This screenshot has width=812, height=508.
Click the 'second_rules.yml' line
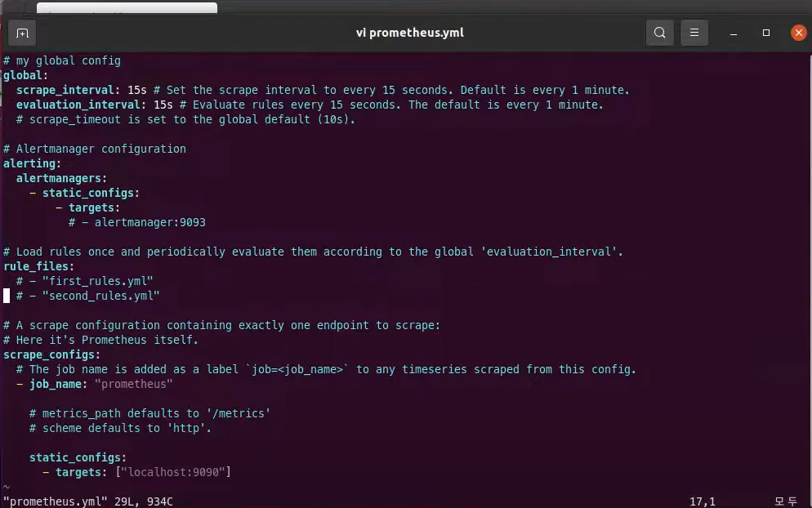point(88,296)
